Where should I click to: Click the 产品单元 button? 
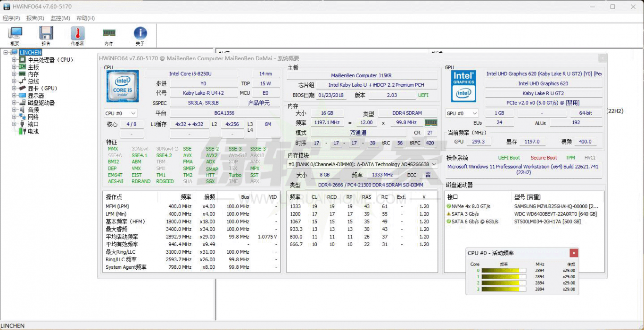tap(259, 103)
